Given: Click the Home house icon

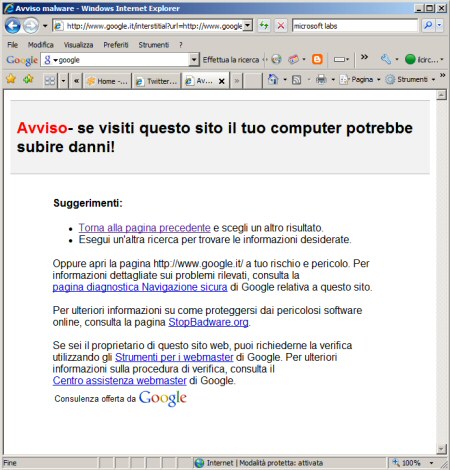Looking at the screenshot, I should [x=273, y=79].
